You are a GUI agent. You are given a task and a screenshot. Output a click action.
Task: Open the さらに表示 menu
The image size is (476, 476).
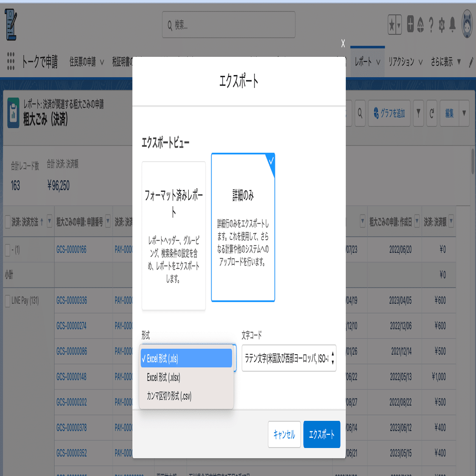click(x=445, y=62)
